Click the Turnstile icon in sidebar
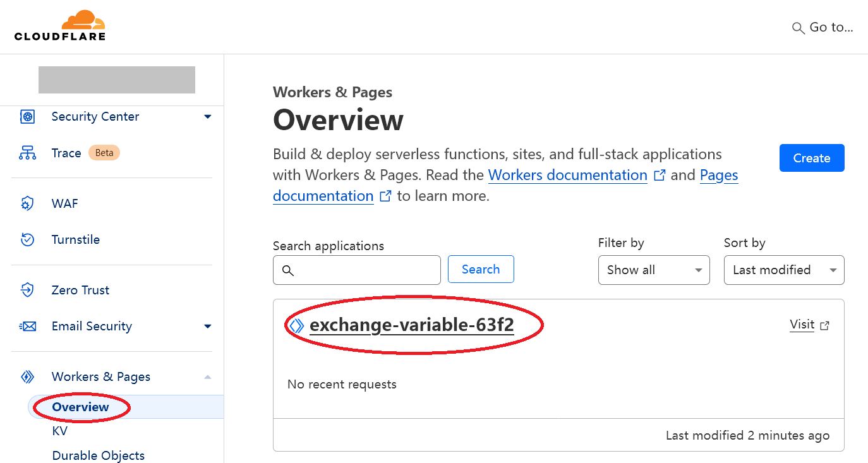This screenshot has width=868, height=463. click(27, 239)
